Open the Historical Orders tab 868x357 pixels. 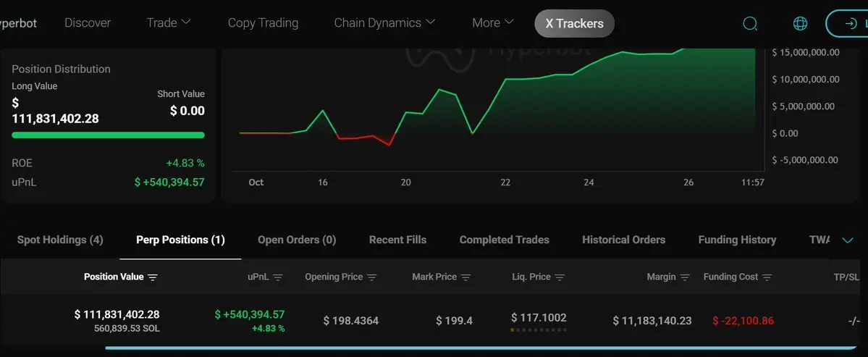[623, 240]
